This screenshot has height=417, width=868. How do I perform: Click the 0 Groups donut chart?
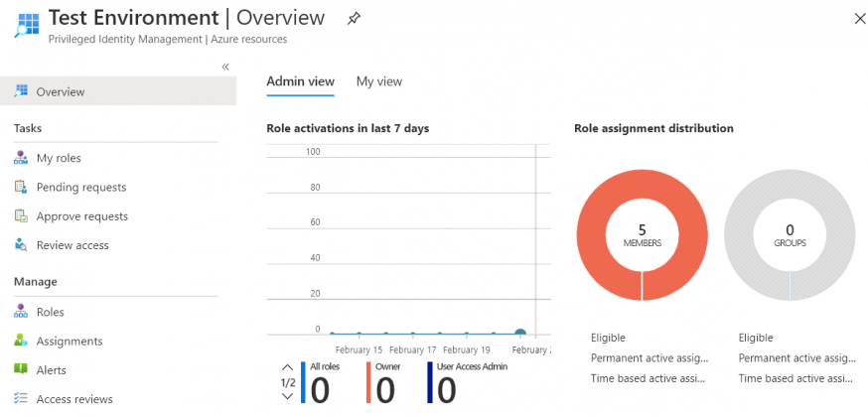[790, 234]
